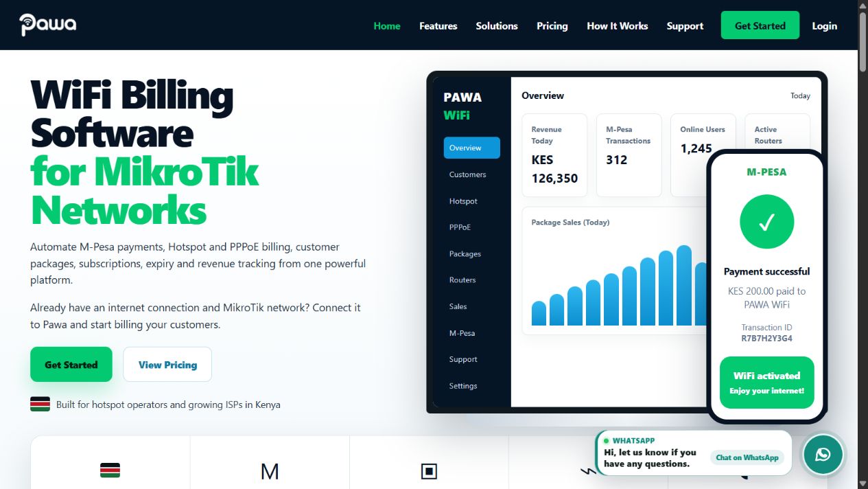Select M-Pesa in dashboard sidebar
This screenshot has height=489, width=868.
point(462,333)
